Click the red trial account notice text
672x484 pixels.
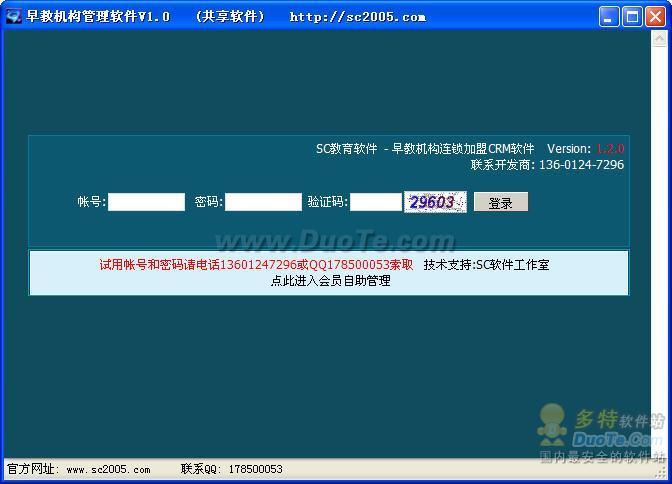[256, 265]
